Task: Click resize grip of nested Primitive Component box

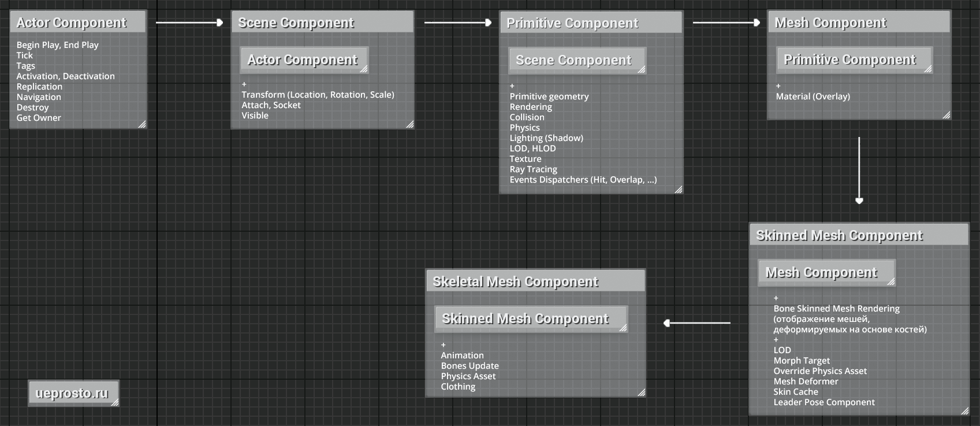Action: tap(928, 69)
